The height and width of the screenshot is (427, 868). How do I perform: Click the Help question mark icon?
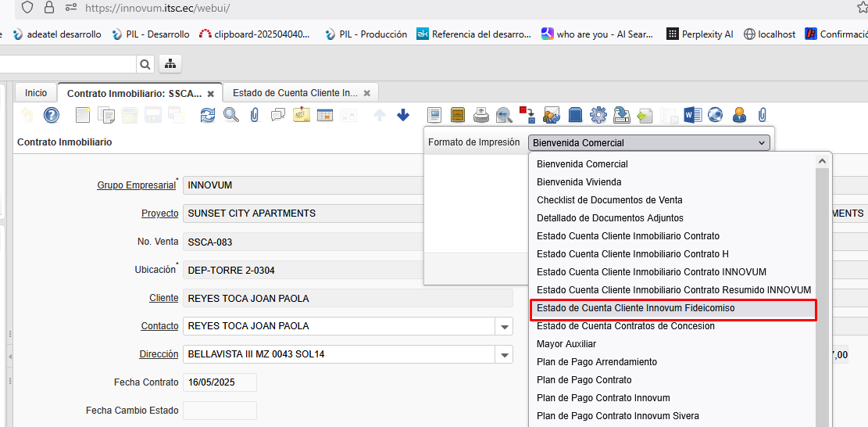52,115
